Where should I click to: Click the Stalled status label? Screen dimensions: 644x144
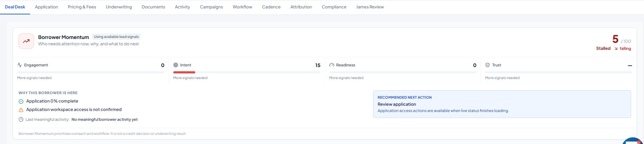click(x=603, y=48)
